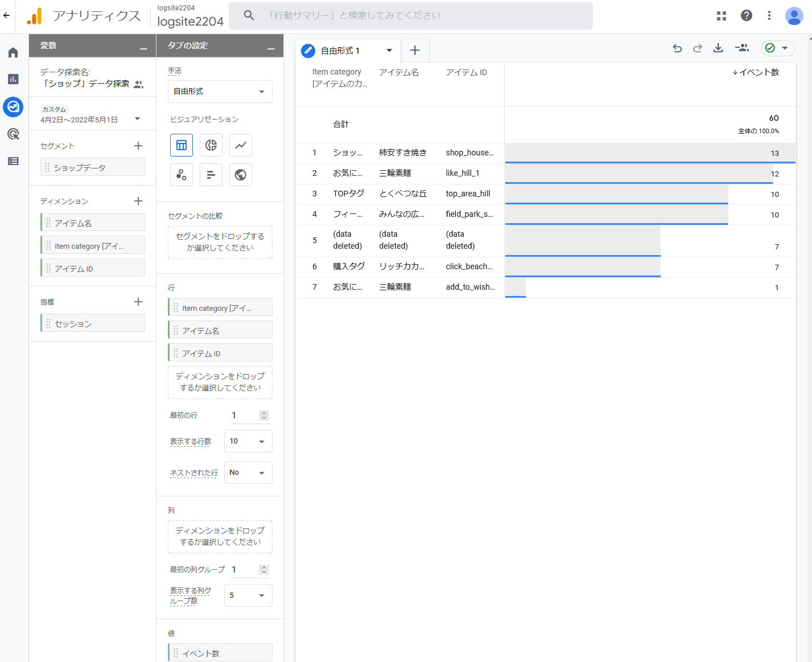Adjust the 最初の列グループ stepper
This screenshot has width=812, height=662.
[x=264, y=570]
